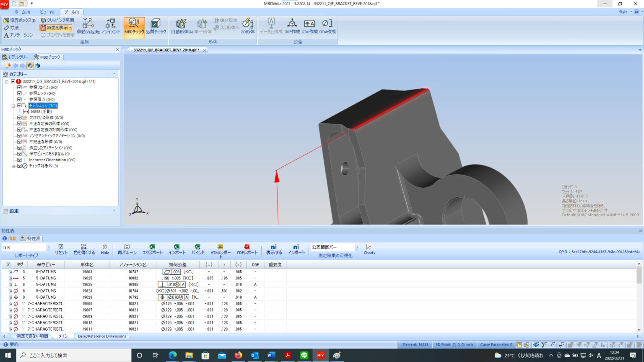Click the 2D形体 icon
The image size is (644, 362).
coord(248,26)
